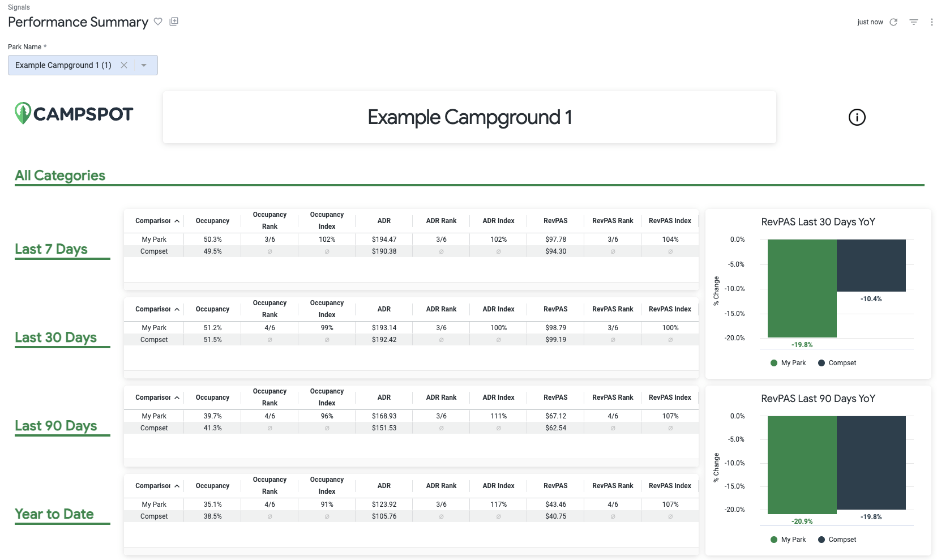Open the copy report icon
This screenshot has width=937, height=560.
coord(173,21)
